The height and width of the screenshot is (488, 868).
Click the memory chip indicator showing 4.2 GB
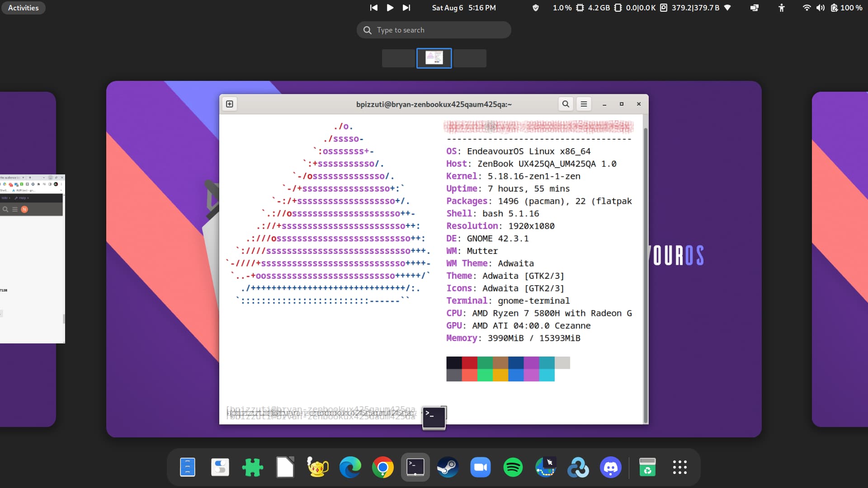618,8
